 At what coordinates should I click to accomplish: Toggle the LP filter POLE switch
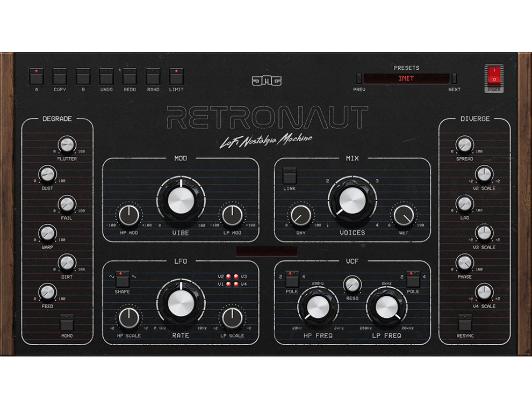pos(413,279)
